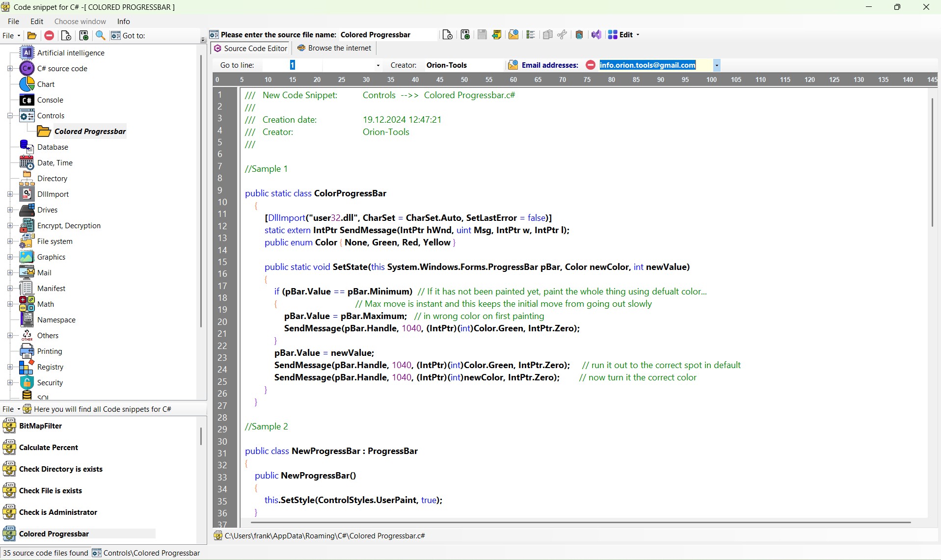Click the open folder icon in left toolbar
This screenshot has width=941, height=560.
[x=32, y=35]
